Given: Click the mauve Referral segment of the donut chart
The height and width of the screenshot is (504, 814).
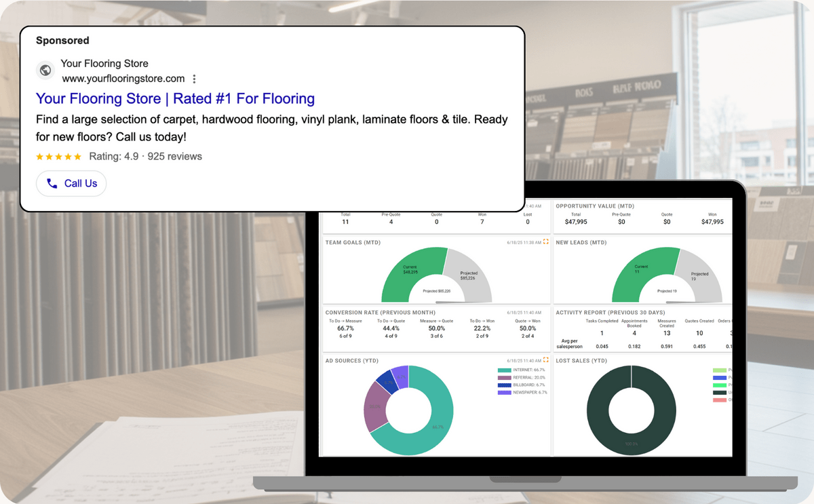Looking at the screenshot, I should tap(374, 406).
